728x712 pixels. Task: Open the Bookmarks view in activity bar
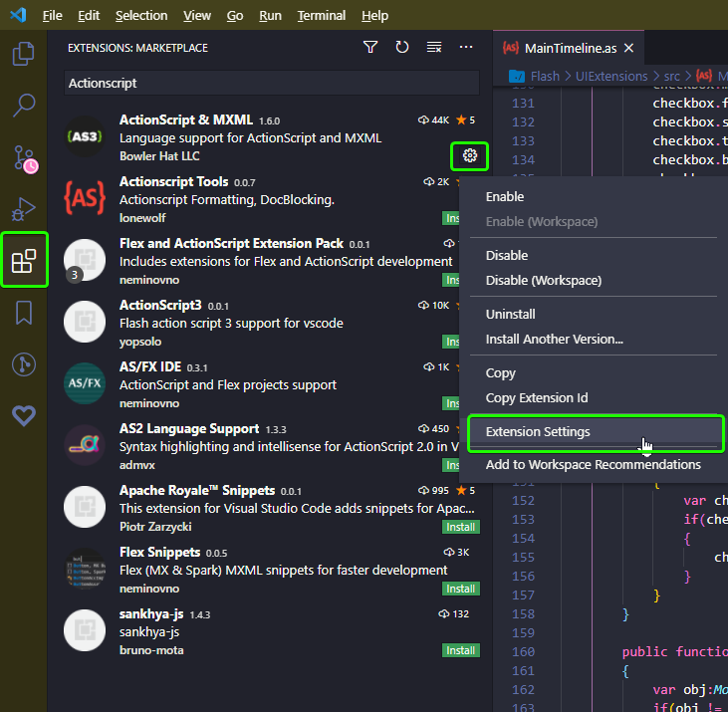pyautogui.click(x=24, y=313)
